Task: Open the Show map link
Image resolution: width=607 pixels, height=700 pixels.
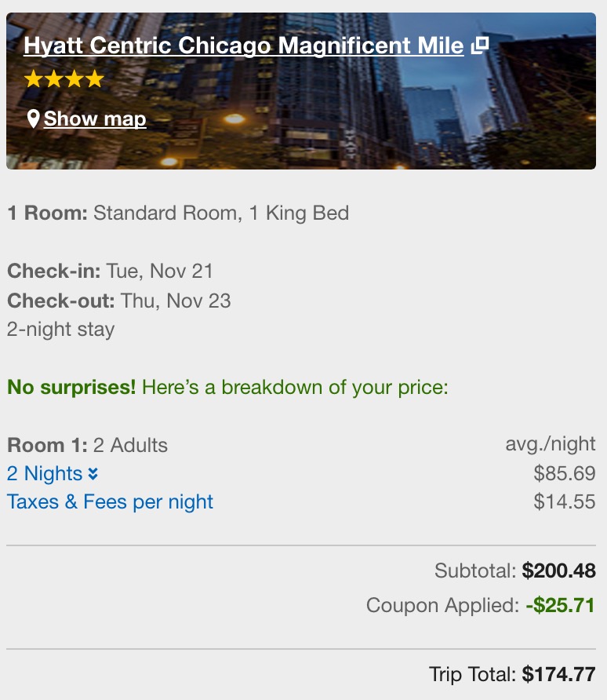Action: pos(95,119)
